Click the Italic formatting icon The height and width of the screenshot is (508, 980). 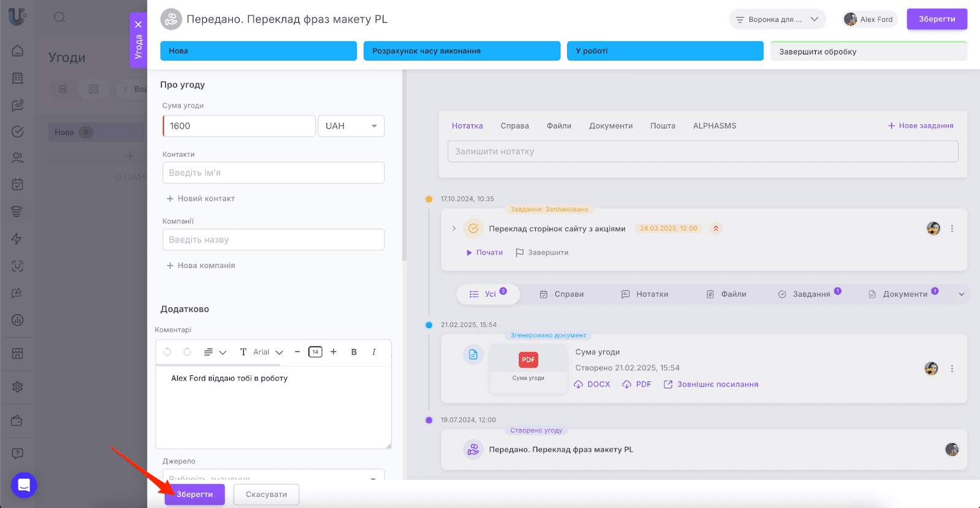pyautogui.click(x=374, y=352)
